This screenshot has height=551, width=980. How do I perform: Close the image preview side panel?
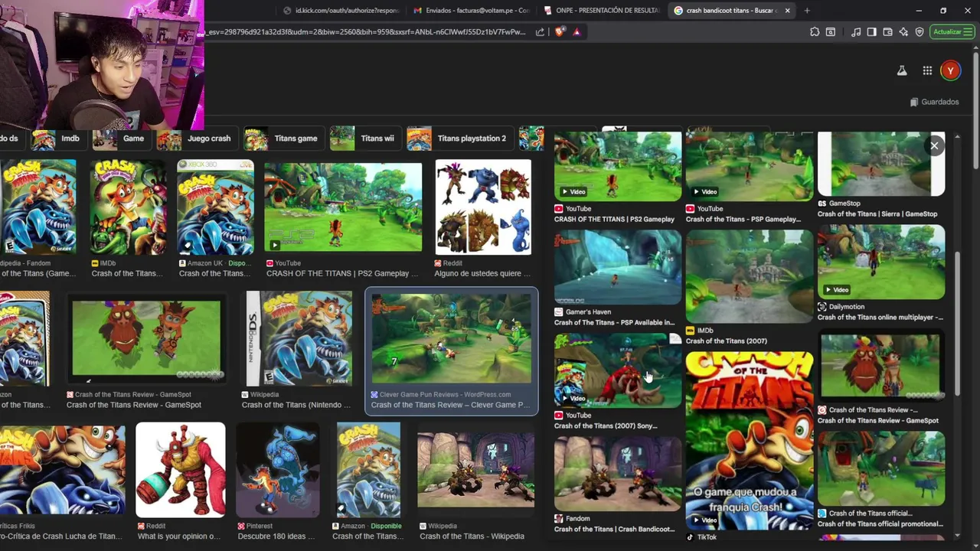[x=934, y=145]
